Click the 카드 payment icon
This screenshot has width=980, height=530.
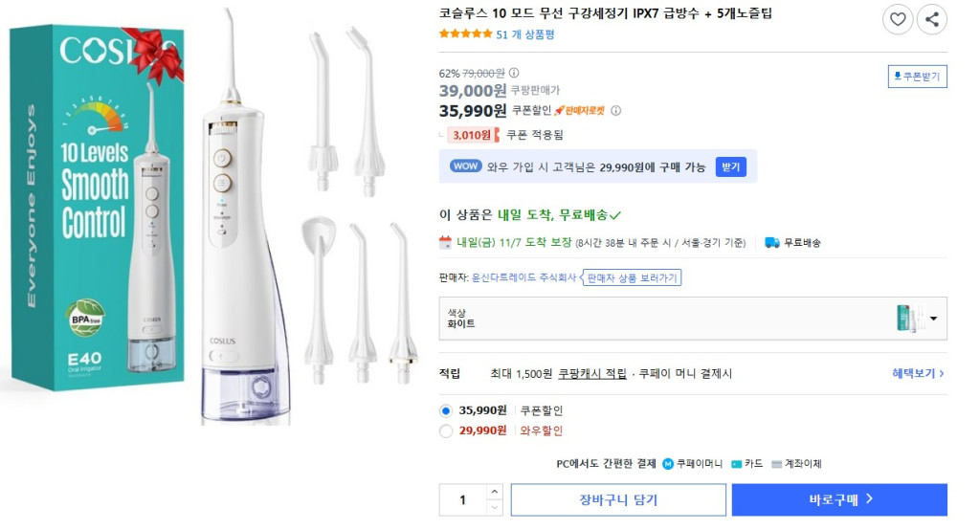(x=736, y=464)
